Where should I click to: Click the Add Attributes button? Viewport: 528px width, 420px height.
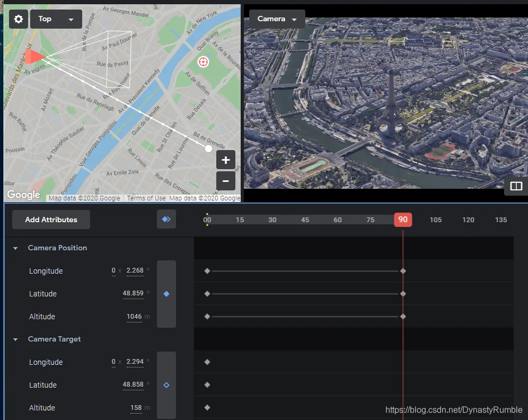[51, 220]
